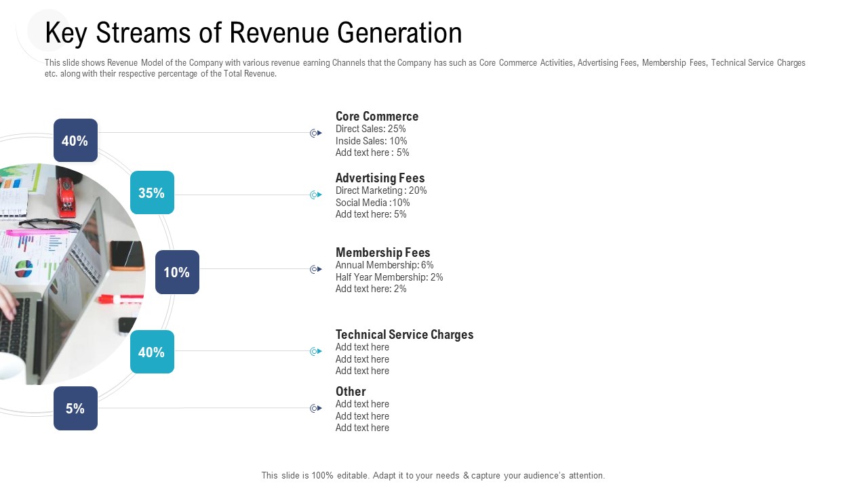Image resolution: width=868 pixels, height=488 pixels.
Task: Click the arrow bullet icon beside Other
Action: coord(316,409)
